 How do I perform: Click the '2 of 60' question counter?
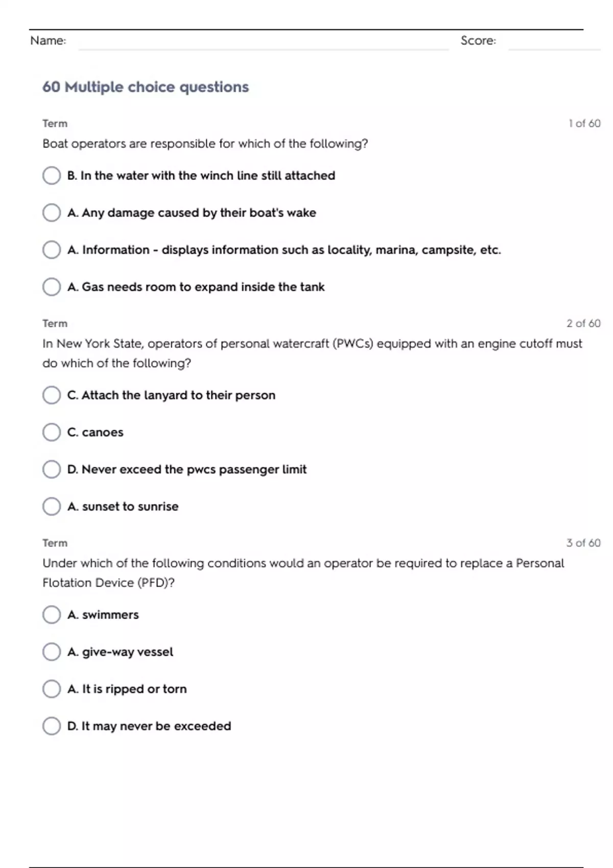pyautogui.click(x=583, y=324)
